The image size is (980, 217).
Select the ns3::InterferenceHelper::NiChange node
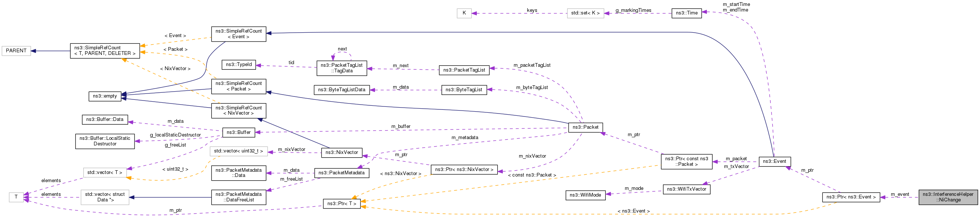(948, 197)
